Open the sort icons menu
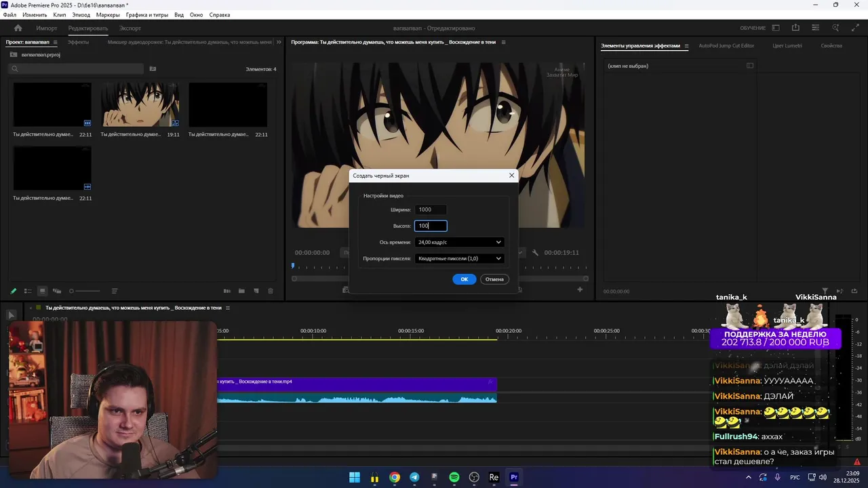The width and height of the screenshot is (868, 488). tap(115, 291)
